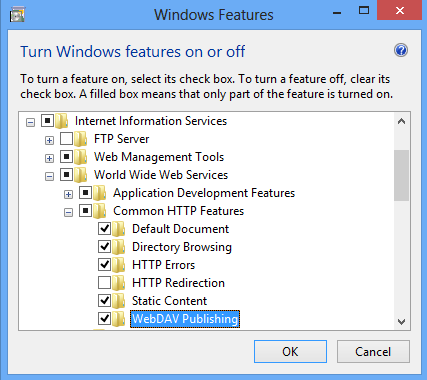Uncheck the WebDAV Publishing checkbox
Screen dimensions: 427x380
click(x=104, y=318)
